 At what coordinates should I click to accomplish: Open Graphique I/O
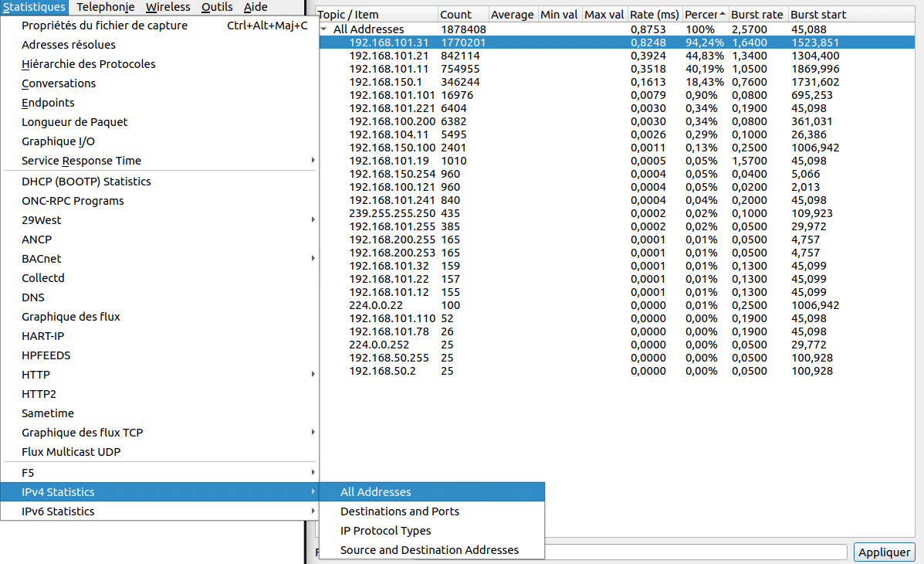(x=160, y=141)
